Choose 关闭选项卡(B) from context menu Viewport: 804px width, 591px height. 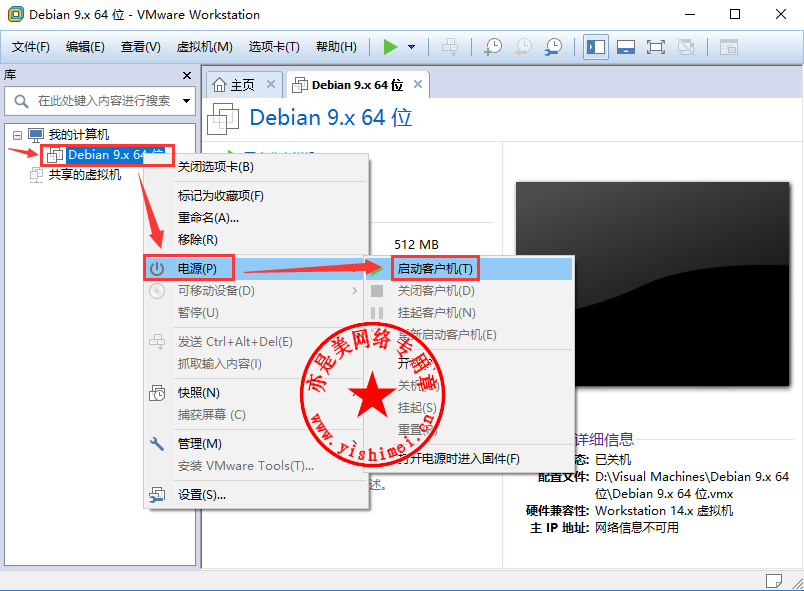coord(256,167)
